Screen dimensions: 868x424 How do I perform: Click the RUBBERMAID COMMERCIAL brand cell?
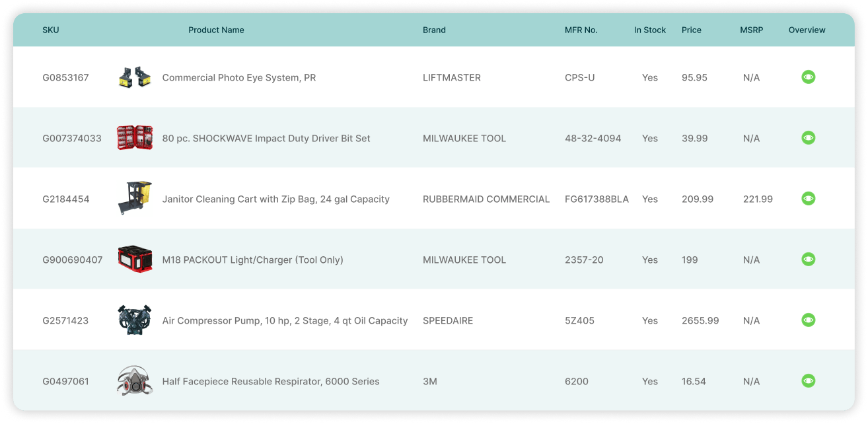point(486,199)
